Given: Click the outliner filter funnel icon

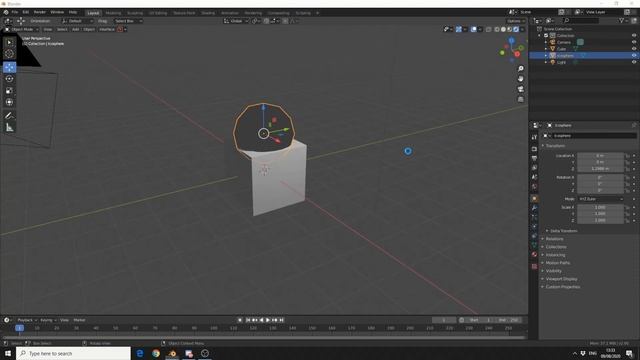Looking at the screenshot, I should pyautogui.click(x=621, y=20).
